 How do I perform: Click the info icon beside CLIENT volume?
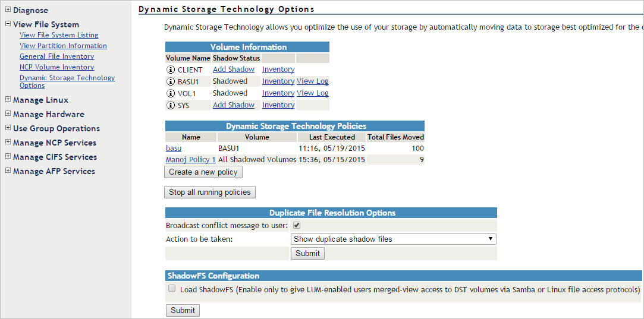pos(171,70)
